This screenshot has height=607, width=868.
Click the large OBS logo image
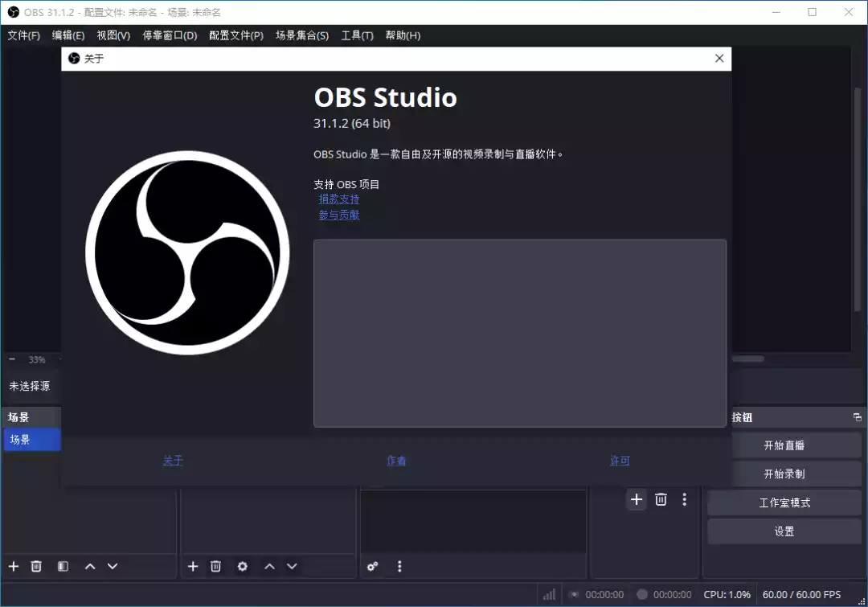coord(187,252)
